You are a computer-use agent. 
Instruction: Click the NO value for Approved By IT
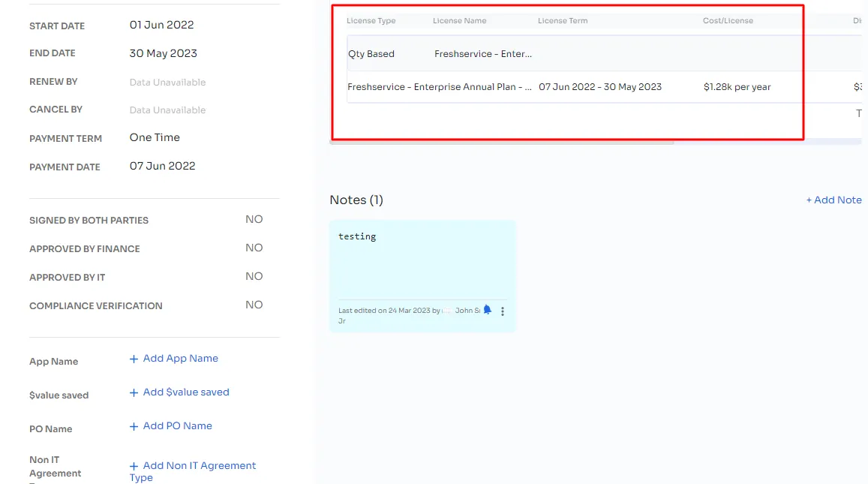(254, 276)
